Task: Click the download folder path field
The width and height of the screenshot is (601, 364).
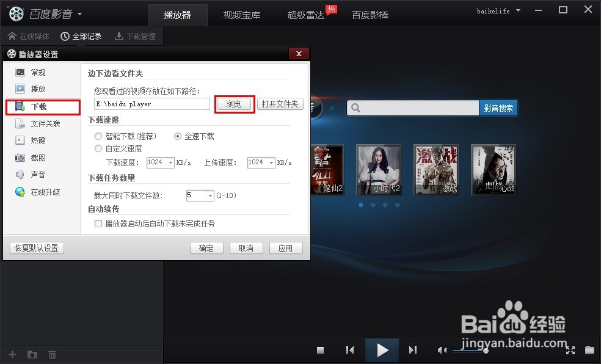Action: pyautogui.click(x=152, y=104)
